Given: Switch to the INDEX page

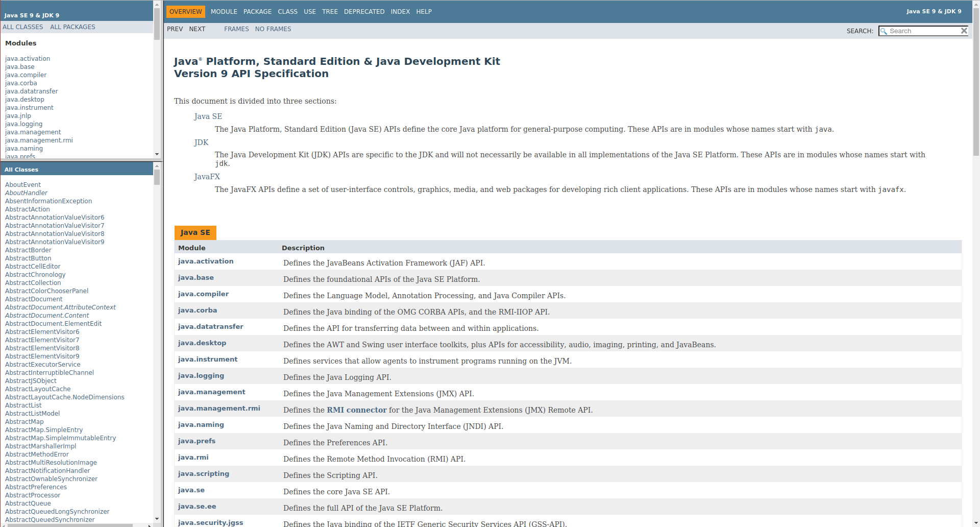Looking at the screenshot, I should 400,12.
